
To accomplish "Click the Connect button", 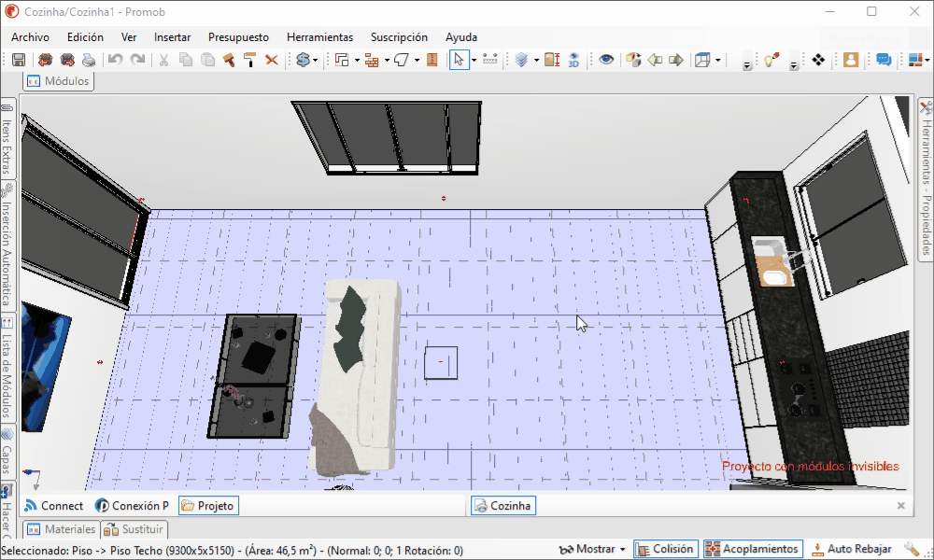I will point(54,506).
